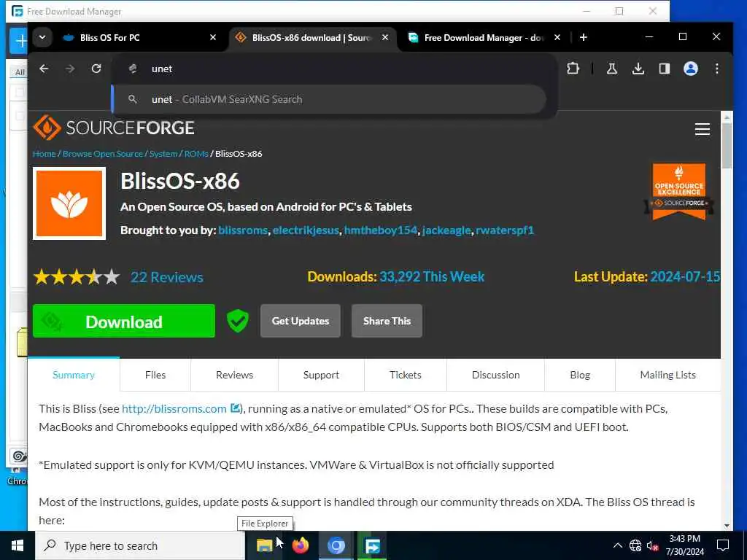Show hidden tray icons chevron
This screenshot has width=747, height=560.
coord(617,545)
